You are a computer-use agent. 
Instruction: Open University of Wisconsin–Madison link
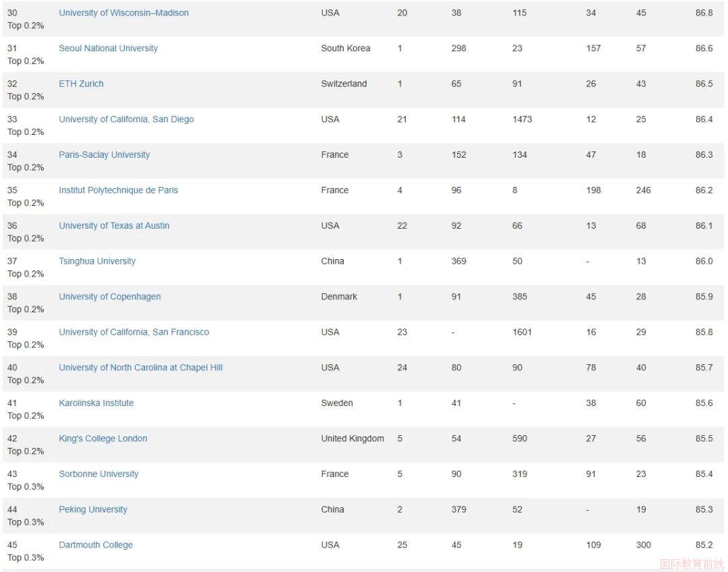coord(123,13)
